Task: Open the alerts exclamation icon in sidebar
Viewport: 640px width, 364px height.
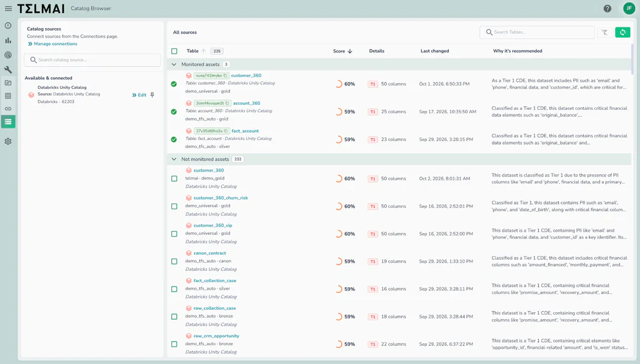Action: coord(8,26)
